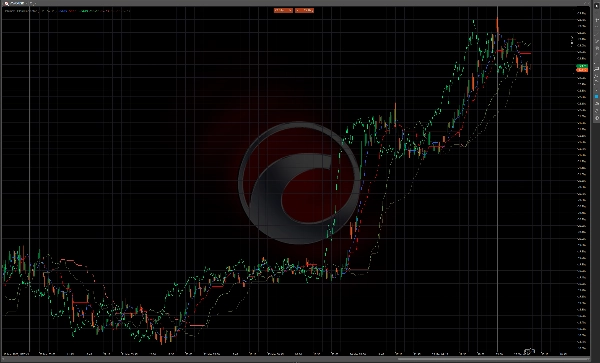This screenshot has height=363, width=600.
Task: Click the bottom circle icon in right toolbar
Action: [x=597, y=118]
